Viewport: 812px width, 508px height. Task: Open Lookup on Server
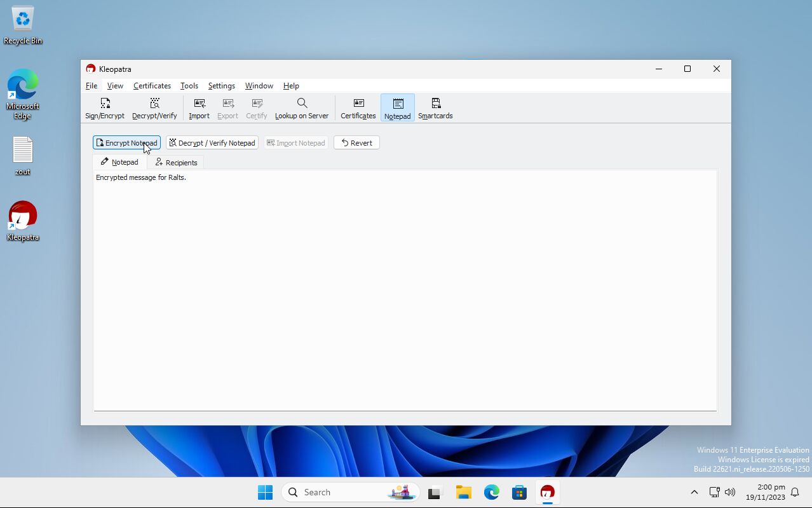[301, 107]
